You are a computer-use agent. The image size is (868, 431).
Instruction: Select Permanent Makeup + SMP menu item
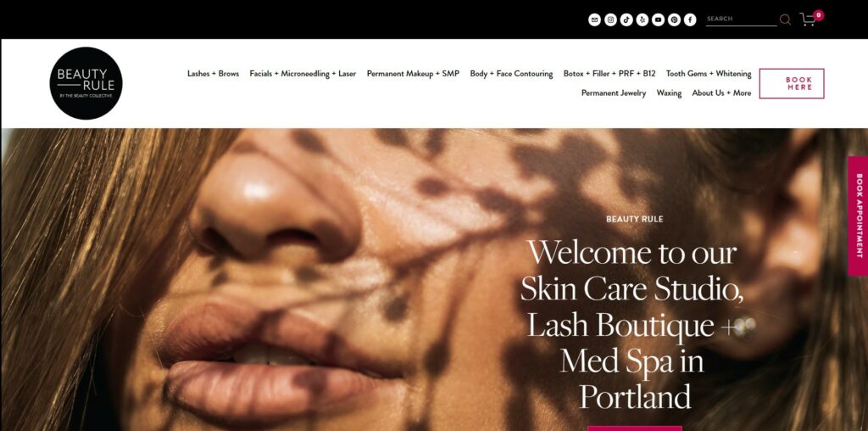click(x=413, y=74)
